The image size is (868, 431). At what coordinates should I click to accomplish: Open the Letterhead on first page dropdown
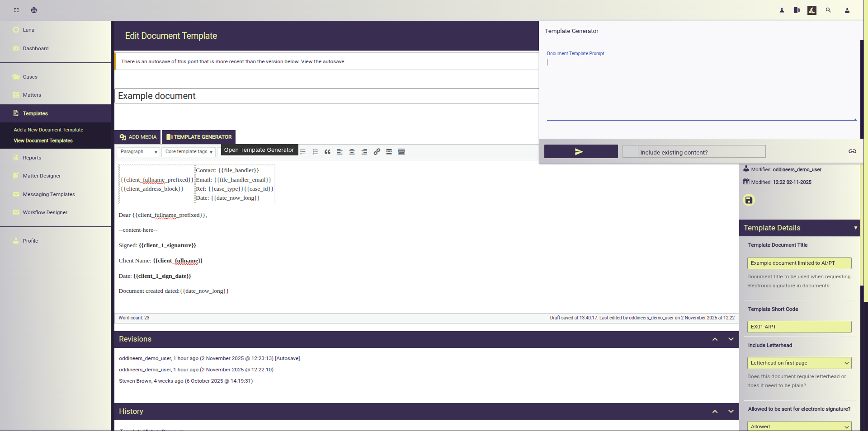pos(799,363)
